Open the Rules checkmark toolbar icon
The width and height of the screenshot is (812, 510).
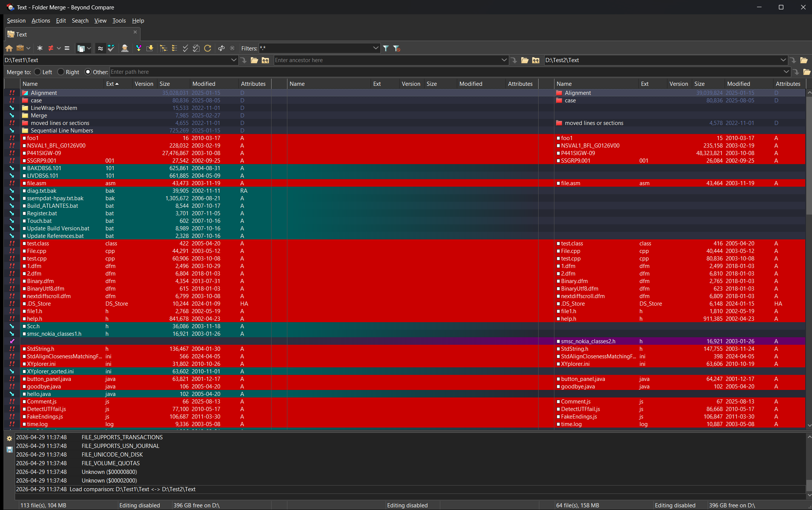111,48
